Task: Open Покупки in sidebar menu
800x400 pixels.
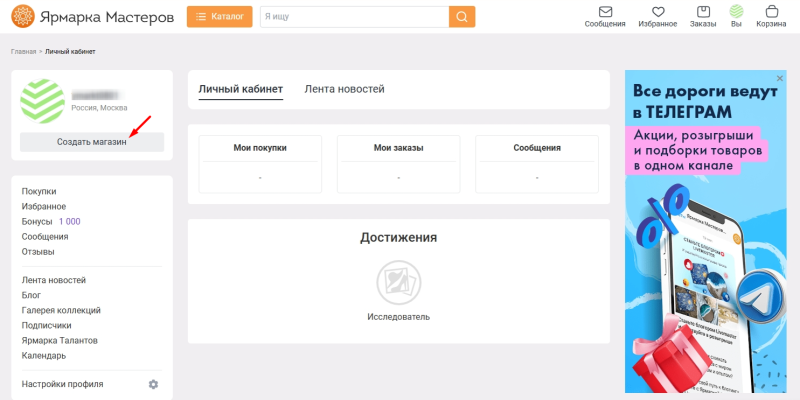Action: click(39, 191)
